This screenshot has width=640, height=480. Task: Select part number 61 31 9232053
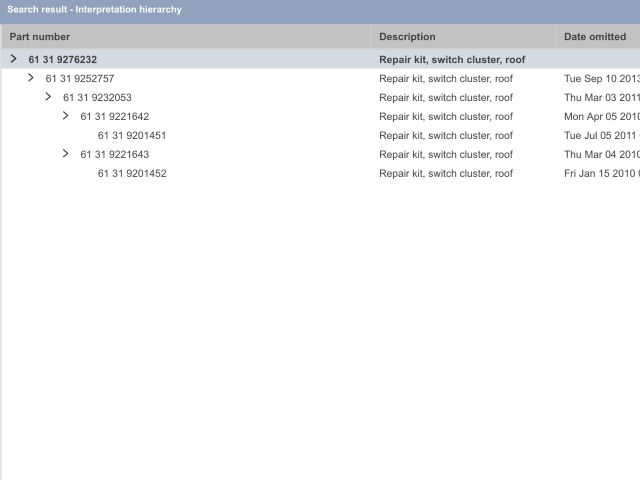pyautogui.click(x=97, y=98)
